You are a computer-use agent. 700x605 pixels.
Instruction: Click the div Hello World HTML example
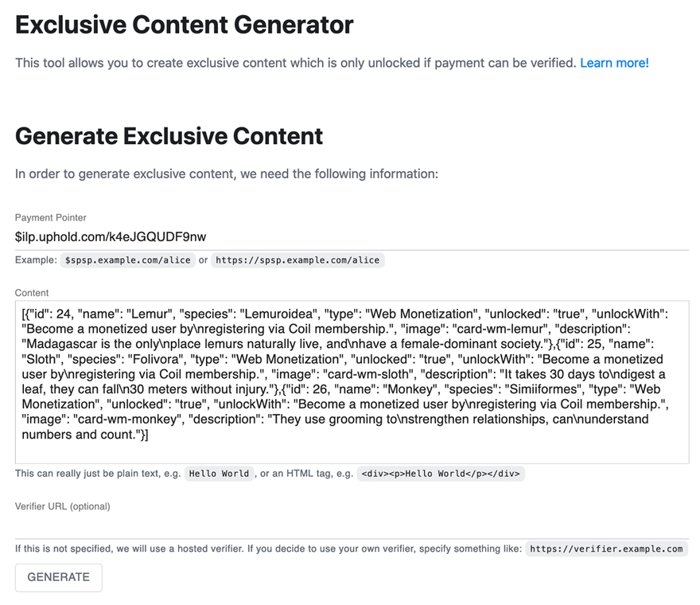[440, 474]
